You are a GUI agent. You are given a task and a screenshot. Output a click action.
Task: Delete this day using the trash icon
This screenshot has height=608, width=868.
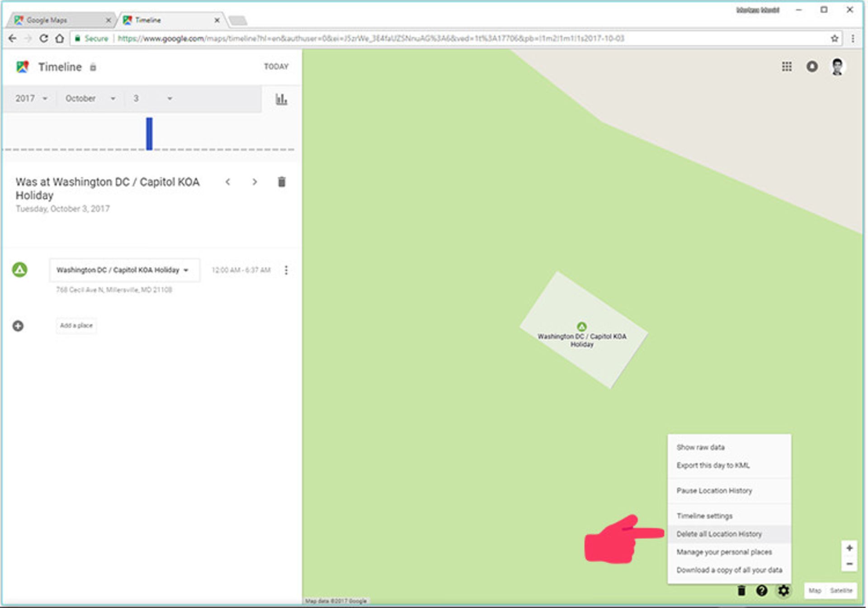point(282,182)
